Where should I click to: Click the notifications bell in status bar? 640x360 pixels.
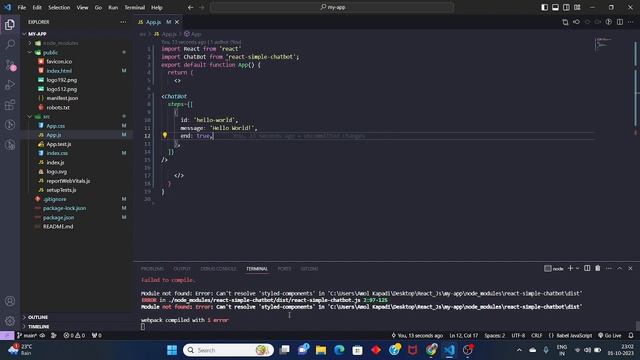coord(631,335)
